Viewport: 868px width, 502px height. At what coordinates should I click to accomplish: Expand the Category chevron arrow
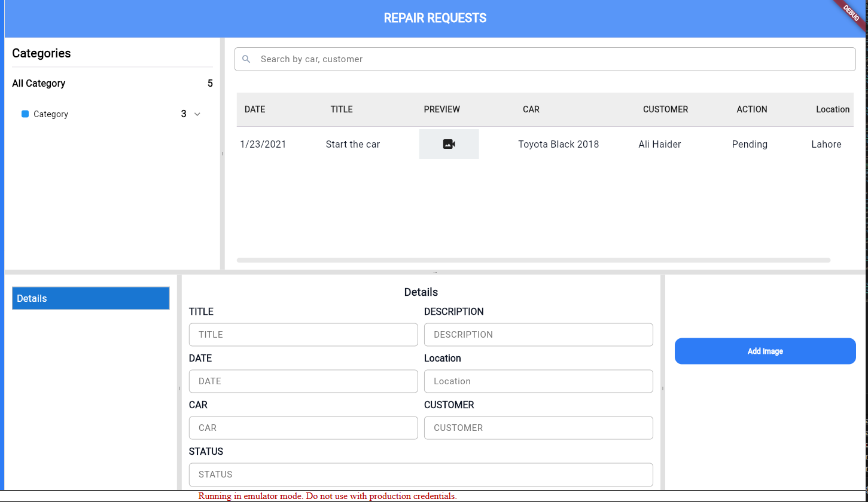click(x=197, y=114)
